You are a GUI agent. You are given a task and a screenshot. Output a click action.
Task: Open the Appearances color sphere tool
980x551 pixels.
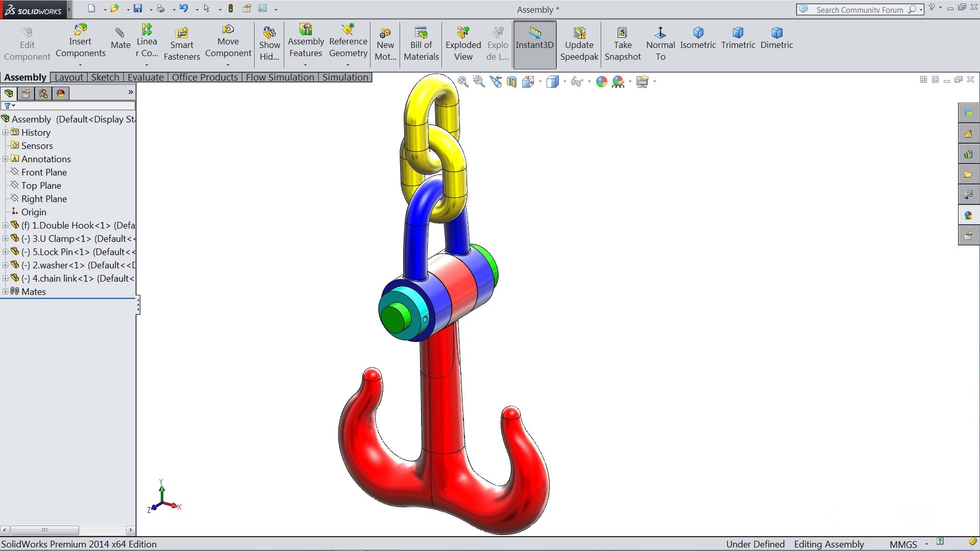point(602,82)
